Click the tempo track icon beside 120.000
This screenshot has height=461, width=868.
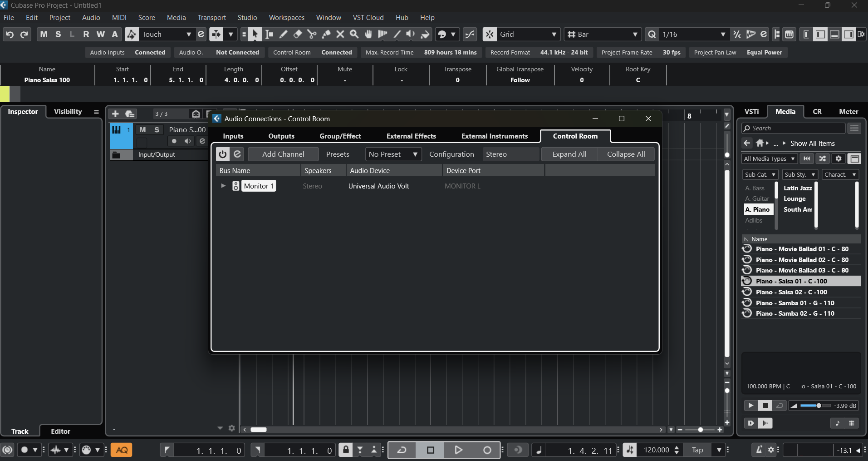[x=630, y=450]
